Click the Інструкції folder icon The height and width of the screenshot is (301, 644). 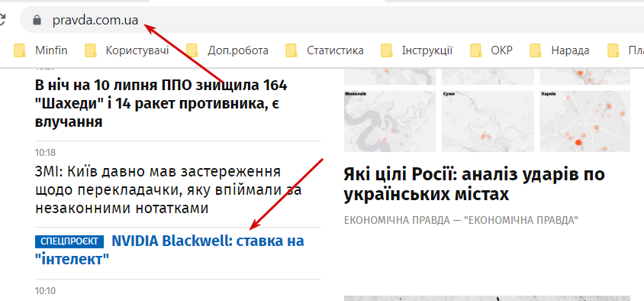(388, 50)
